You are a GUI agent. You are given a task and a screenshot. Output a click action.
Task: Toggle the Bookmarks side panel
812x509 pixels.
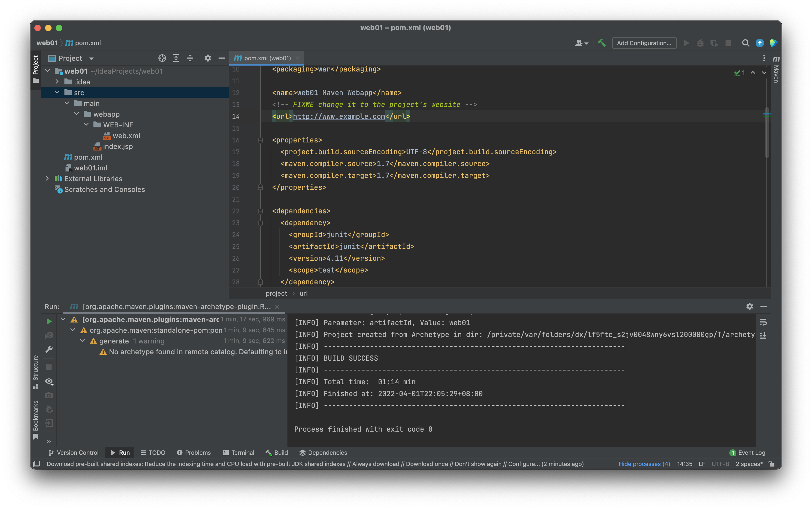coord(36,420)
